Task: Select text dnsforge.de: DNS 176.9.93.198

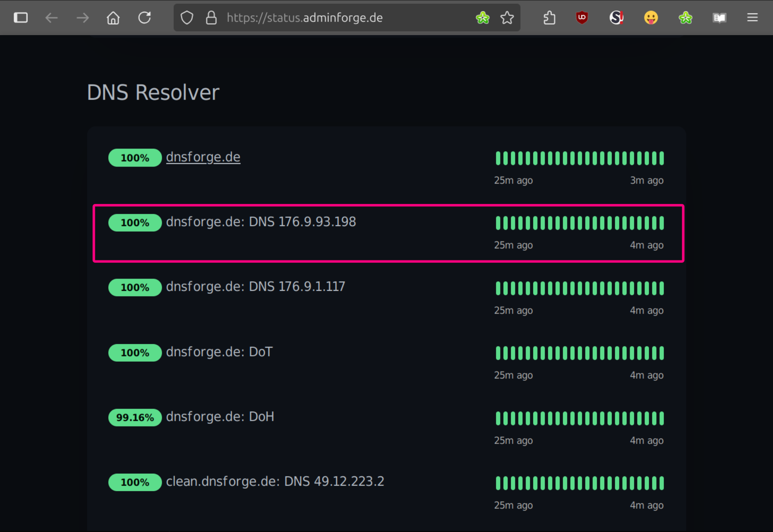Action: (x=261, y=222)
